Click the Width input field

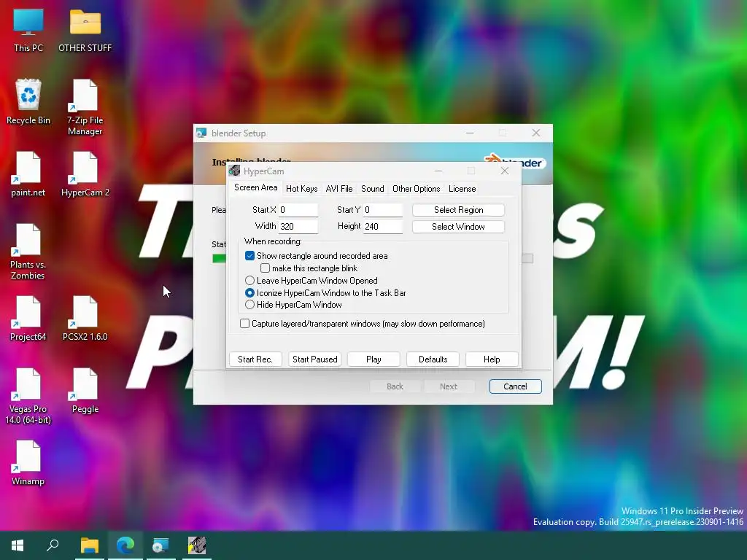pyautogui.click(x=298, y=227)
